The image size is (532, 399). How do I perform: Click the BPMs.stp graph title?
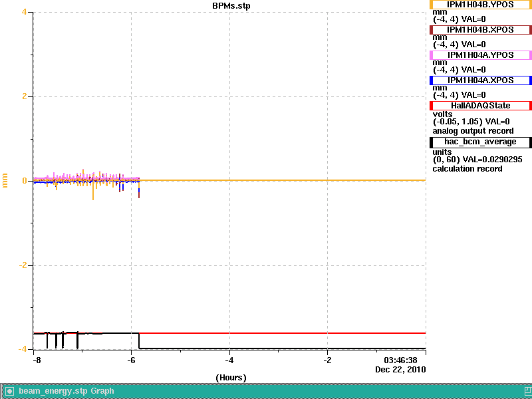pyautogui.click(x=231, y=6)
